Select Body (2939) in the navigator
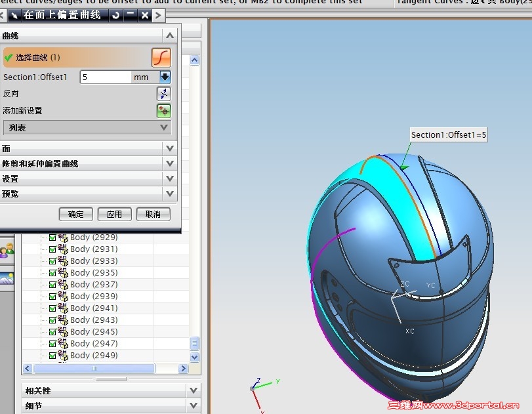The height and width of the screenshot is (414, 532). pos(94,297)
